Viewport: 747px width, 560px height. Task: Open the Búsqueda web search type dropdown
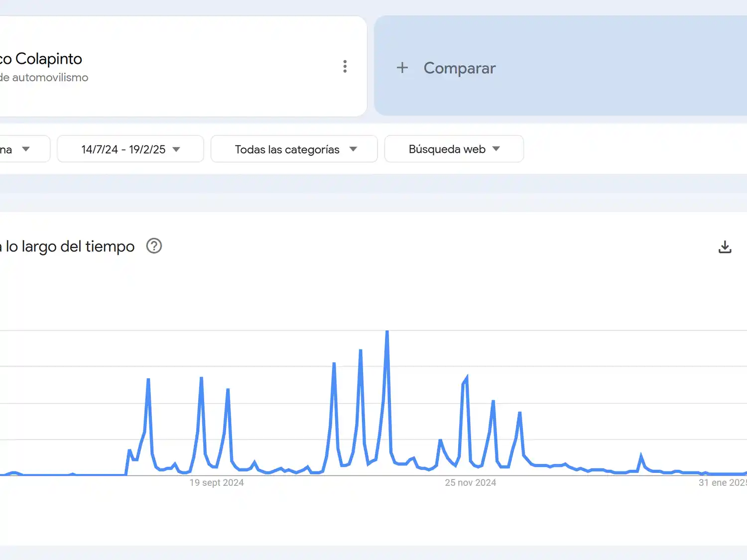447,149
